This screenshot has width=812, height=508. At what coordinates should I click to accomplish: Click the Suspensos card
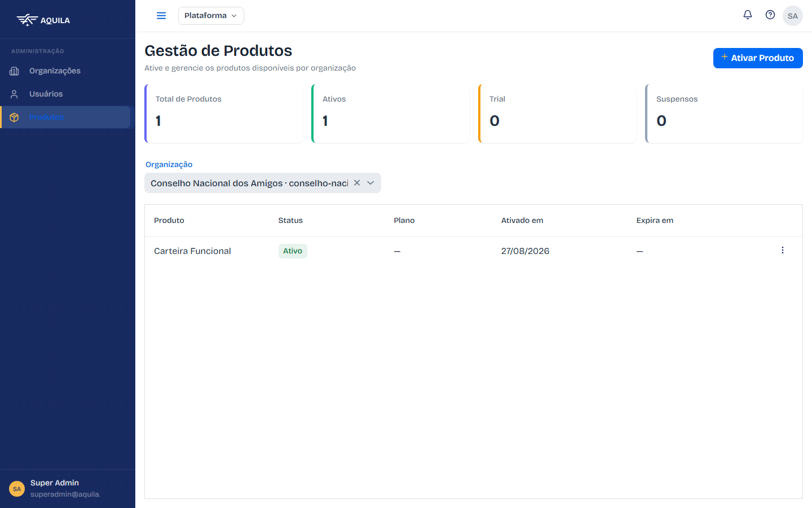pos(724,113)
